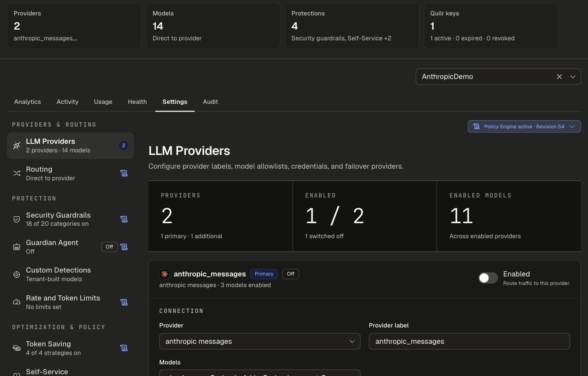The image size is (588, 376).
Task: Click the Rate and Token Limits gauge icon
Action: (x=17, y=302)
